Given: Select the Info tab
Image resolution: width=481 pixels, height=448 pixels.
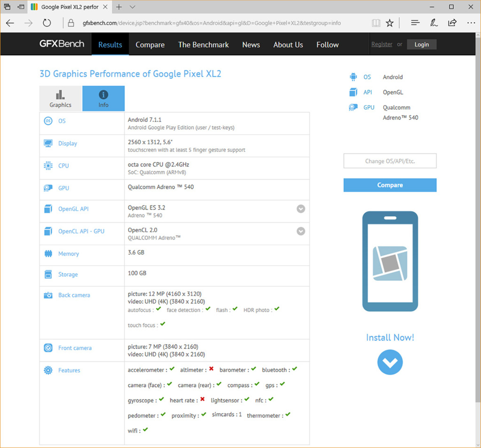Looking at the screenshot, I should coord(103,98).
